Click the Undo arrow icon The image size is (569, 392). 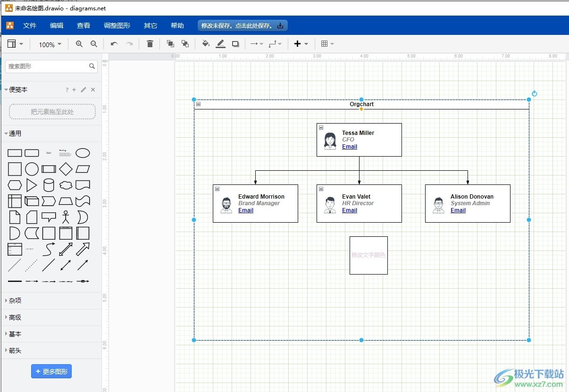[x=114, y=44]
